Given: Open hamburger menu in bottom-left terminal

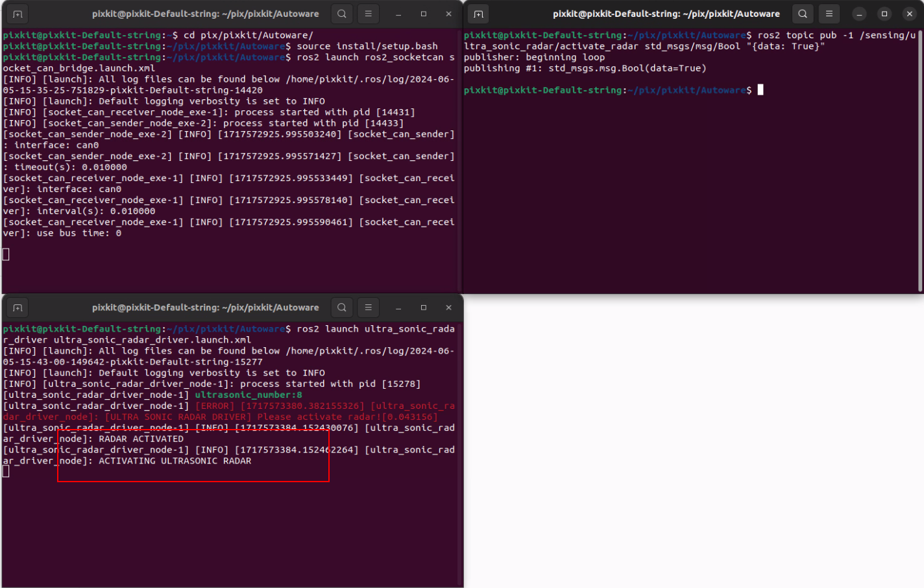Looking at the screenshot, I should 368,308.
